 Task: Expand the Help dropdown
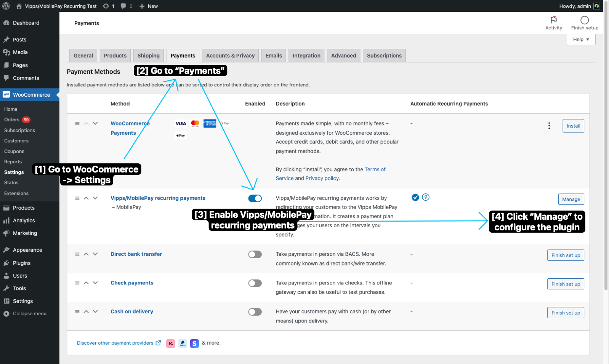click(x=581, y=39)
